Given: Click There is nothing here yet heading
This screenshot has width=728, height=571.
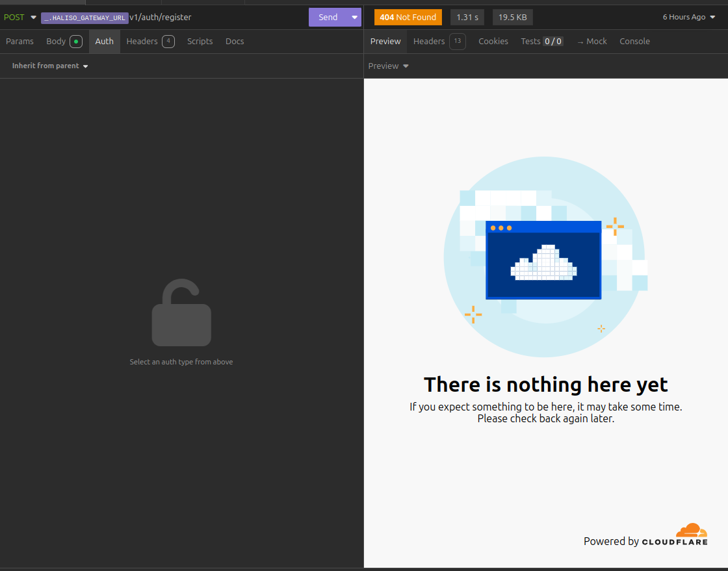Looking at the screenshot, I should [x=545, y=385].
